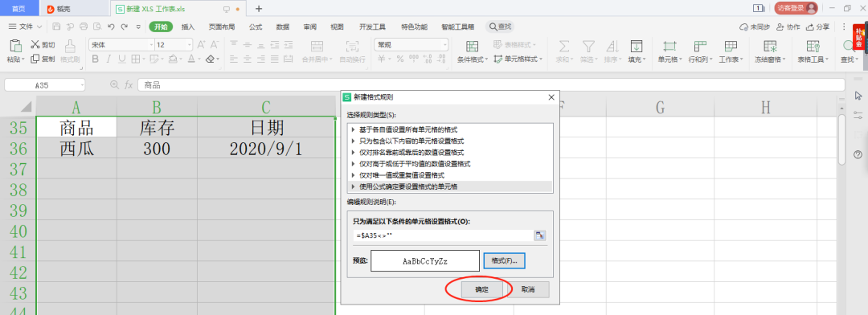Image resolution: width=868 pixels, height=315 pixels.
Task: Open the 常规 number format dropdown
Action: (411, 45)
